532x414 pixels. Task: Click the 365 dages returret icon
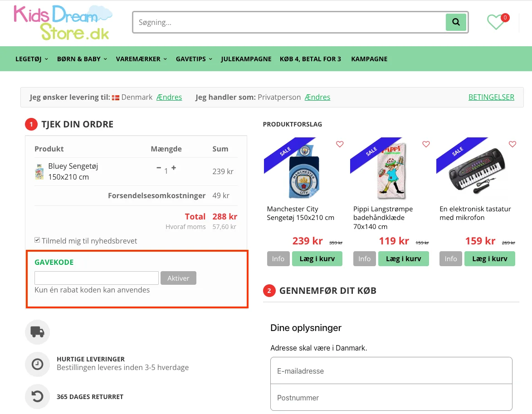pos(37,397)
